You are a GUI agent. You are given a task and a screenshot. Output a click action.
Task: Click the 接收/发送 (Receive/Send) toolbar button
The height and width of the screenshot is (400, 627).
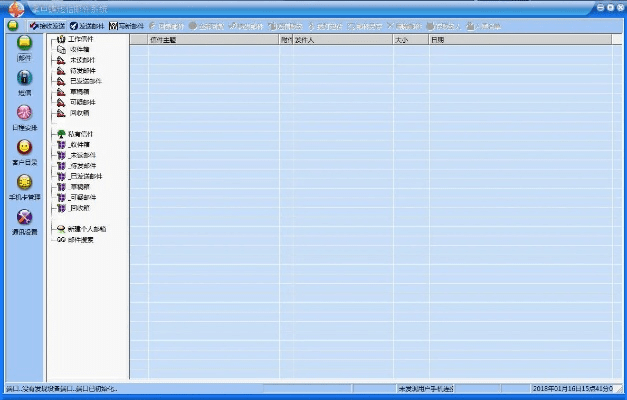49,25
